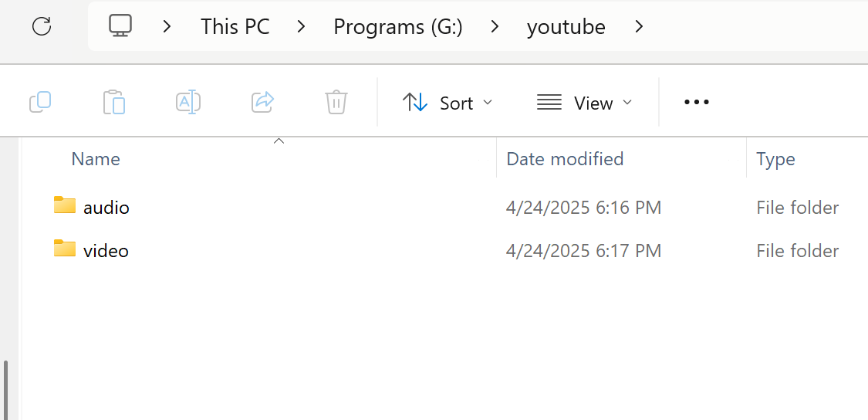Screen dimensions: 868x420
Task: Select the audio folder
Action: 106,208
